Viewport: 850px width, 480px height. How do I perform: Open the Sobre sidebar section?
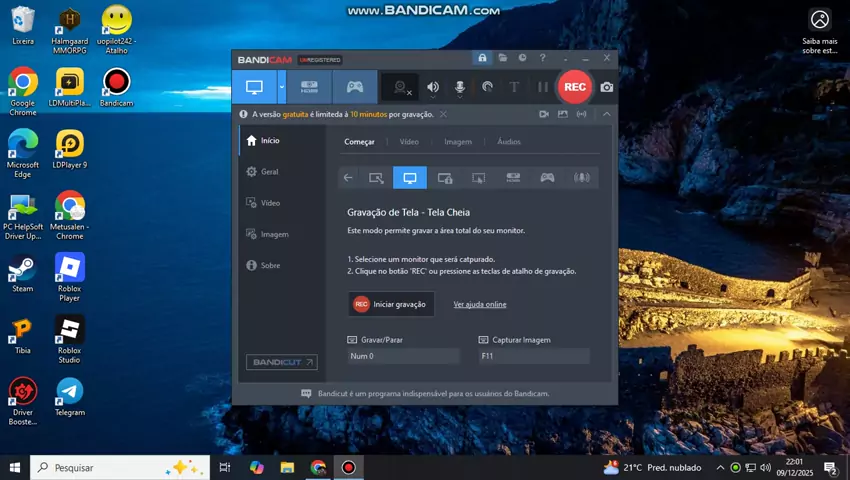(x=282, y=265)
